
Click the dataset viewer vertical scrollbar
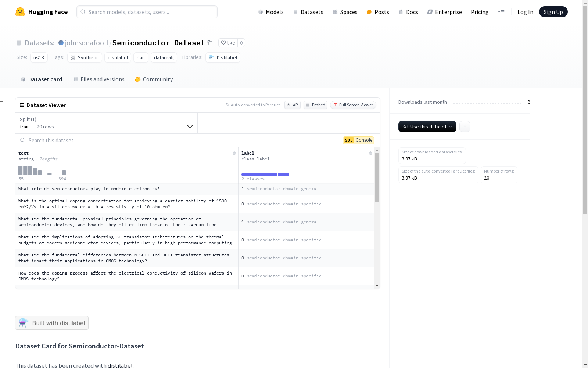377,177
